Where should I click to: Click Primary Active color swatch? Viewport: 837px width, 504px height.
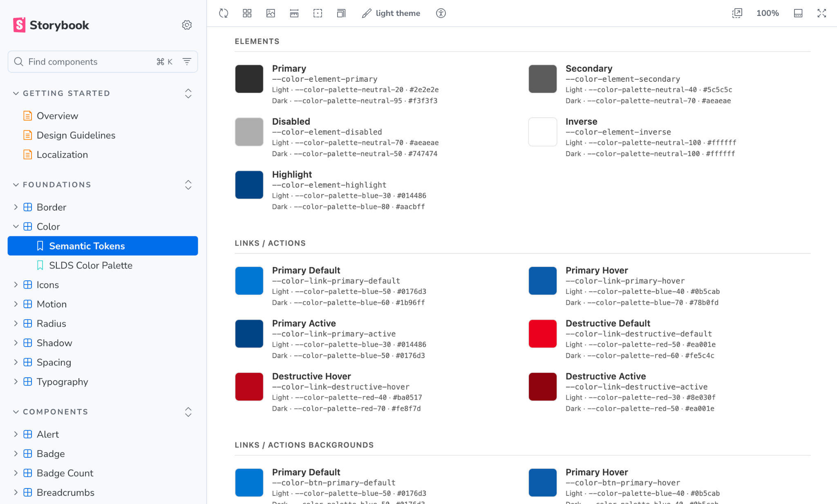pos(249,334)
